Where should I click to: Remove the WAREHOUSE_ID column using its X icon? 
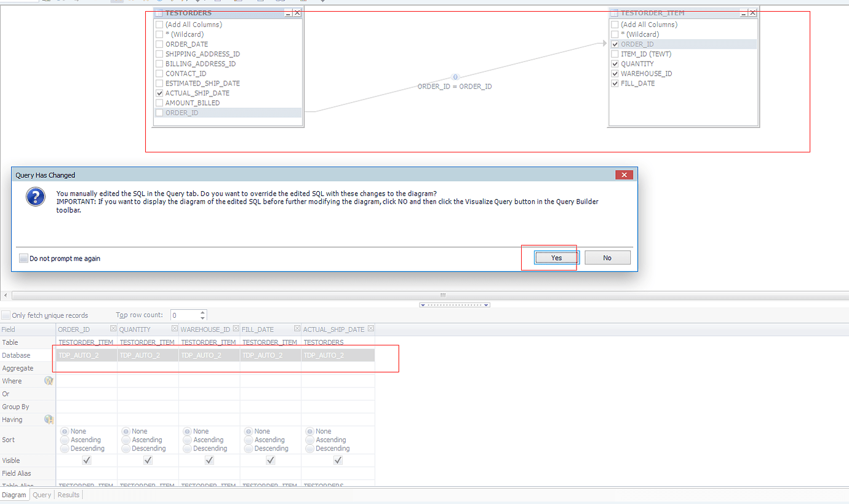[x=236, y=329]
